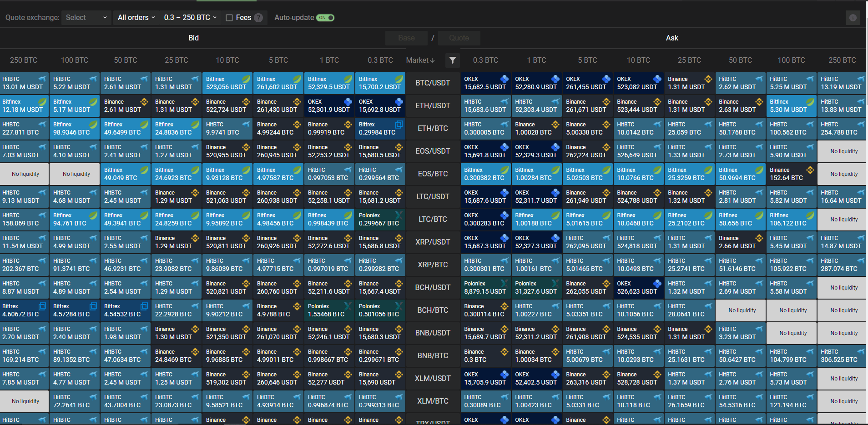868x425 pixels.
Task: Click the market filter funnel icon
Action: coord(452,60)
